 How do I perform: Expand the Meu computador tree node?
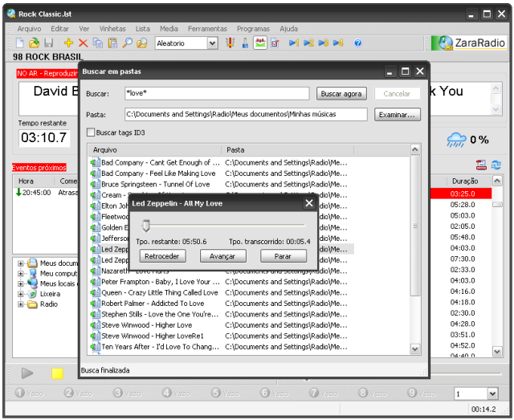point(21,274)
